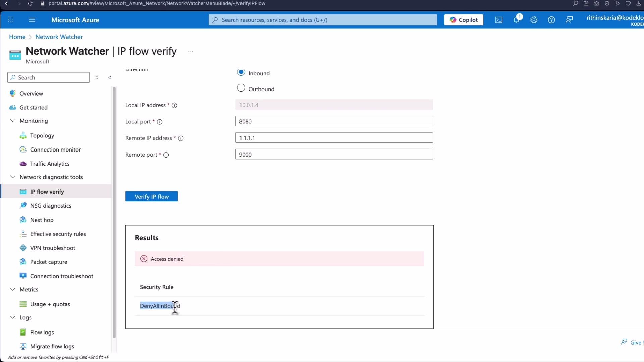Click the Security Rule column header
Viewport: 644px width, 362px height.
coord(157,287)
